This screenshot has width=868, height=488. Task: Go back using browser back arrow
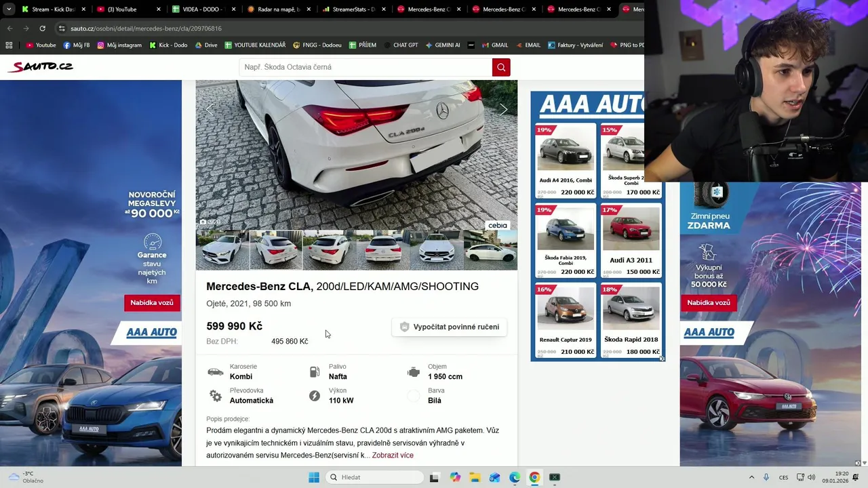pyautogui.click(x=9, y=28)
